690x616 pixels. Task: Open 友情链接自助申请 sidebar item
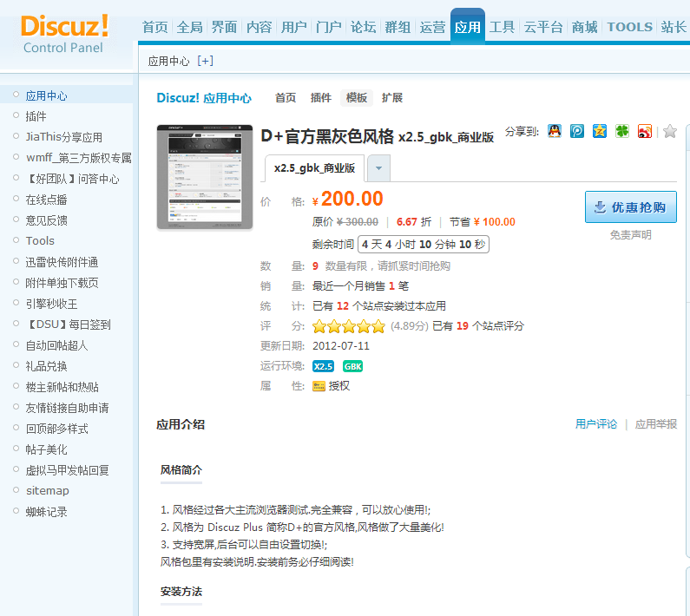point(67,408)
